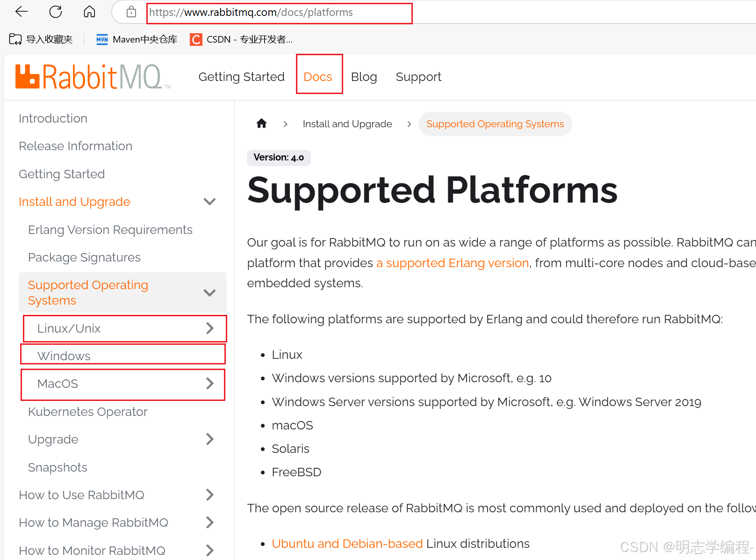The height and width of the screenshot is (560, 756).
Task: Go to browser home page icon
Action: (x=89, y=12)
